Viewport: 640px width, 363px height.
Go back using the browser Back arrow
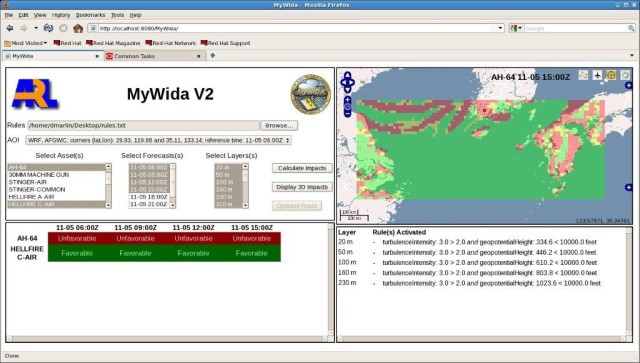[x=10, y=28]
